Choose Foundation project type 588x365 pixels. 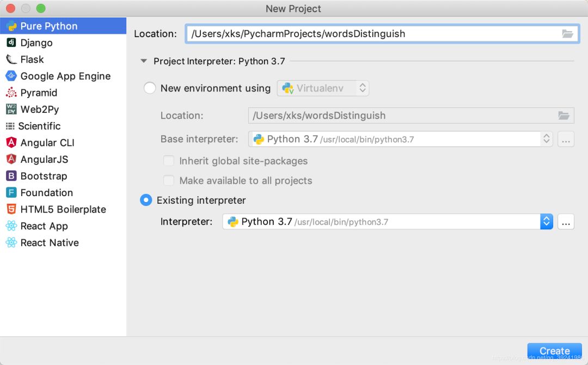[x=63, y=193]
